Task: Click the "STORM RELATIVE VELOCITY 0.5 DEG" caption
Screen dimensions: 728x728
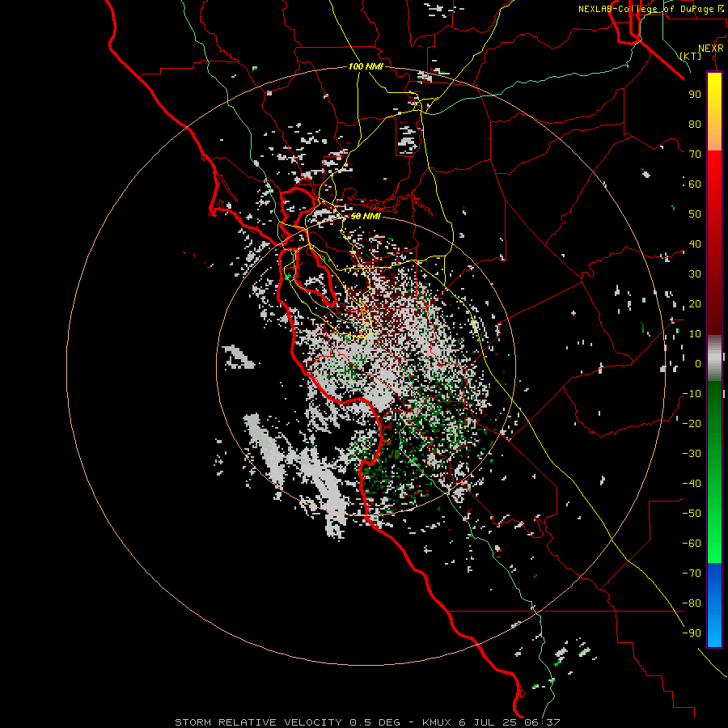Action: point(287,722)
